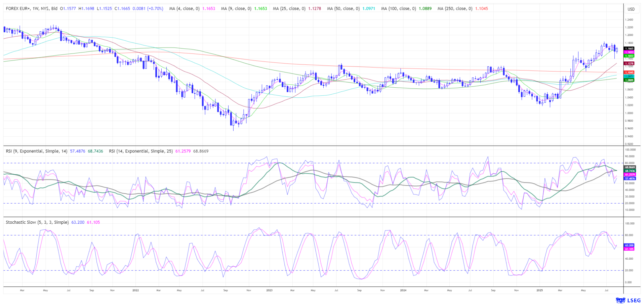
Task: Click the black 1.1665 last price tag
Action: (x=629, y=48)
